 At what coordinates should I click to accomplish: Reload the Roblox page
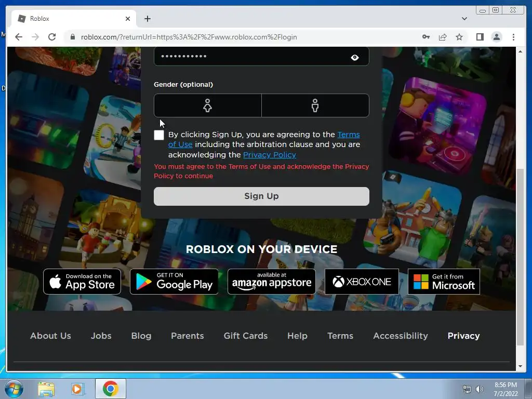(x=52, y=37)
